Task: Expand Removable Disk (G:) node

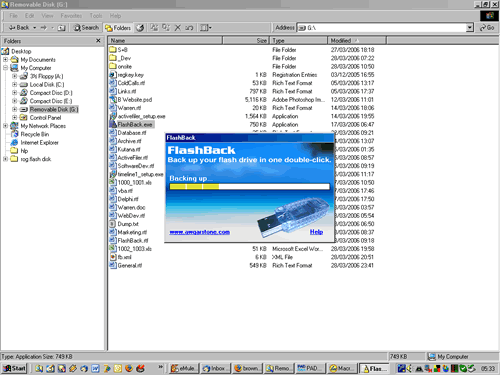Action: pos(15,109)
